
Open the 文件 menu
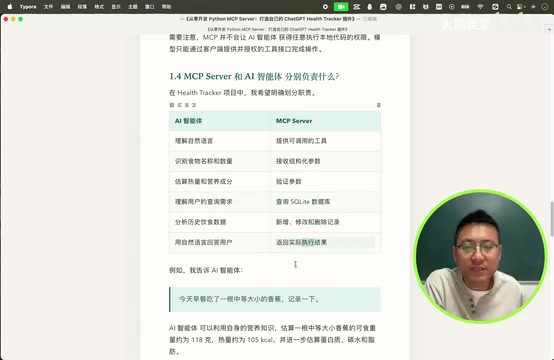(48, 7)
